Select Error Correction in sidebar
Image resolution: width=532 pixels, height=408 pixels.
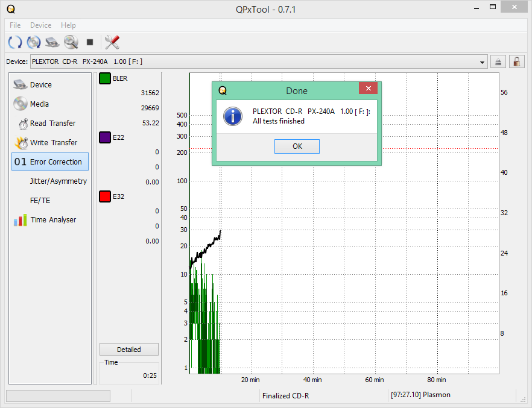(x=50, y=162)
